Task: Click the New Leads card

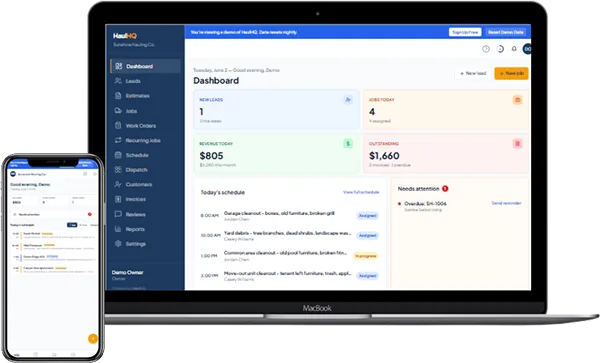Action: pyautogui.click(x=276, y=110)
